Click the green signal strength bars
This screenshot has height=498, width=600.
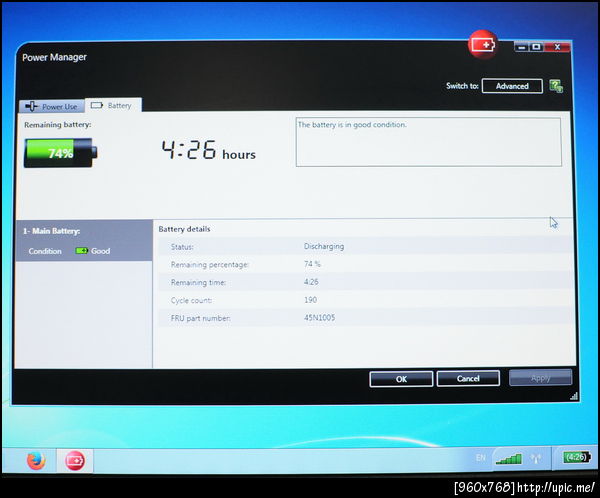[x=509, y=458]
